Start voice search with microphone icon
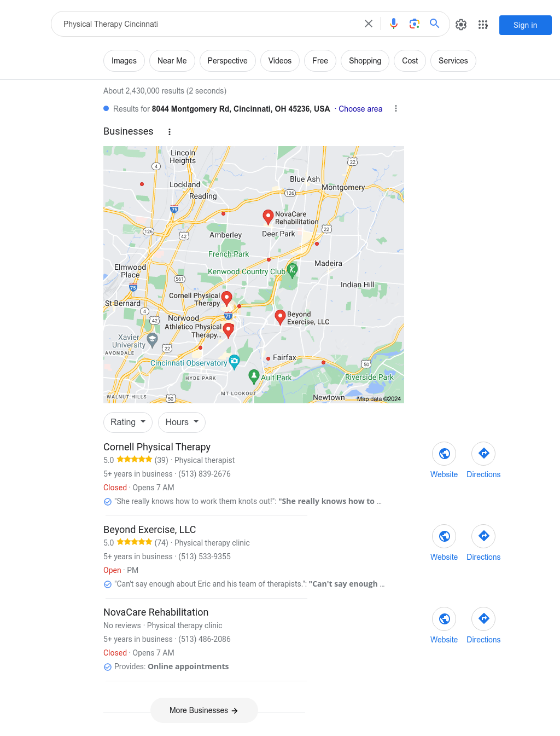560x736 pixels. [x=394, y=24]
